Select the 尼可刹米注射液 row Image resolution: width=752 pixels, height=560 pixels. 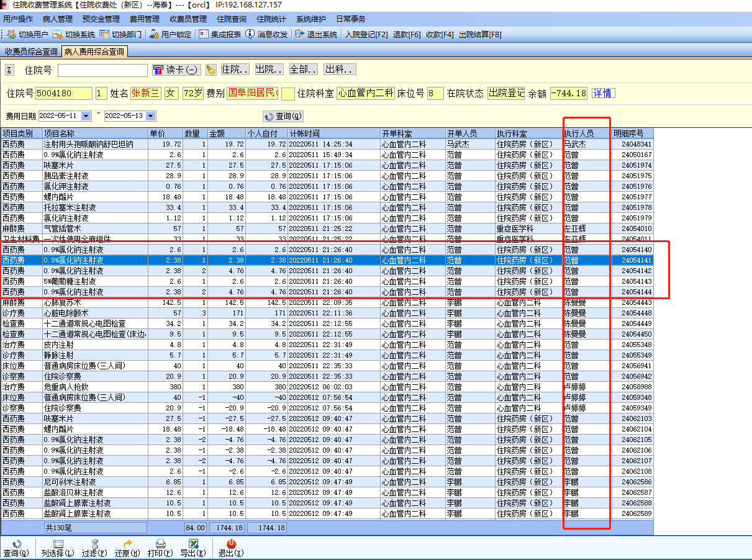(x=327, y=482)
